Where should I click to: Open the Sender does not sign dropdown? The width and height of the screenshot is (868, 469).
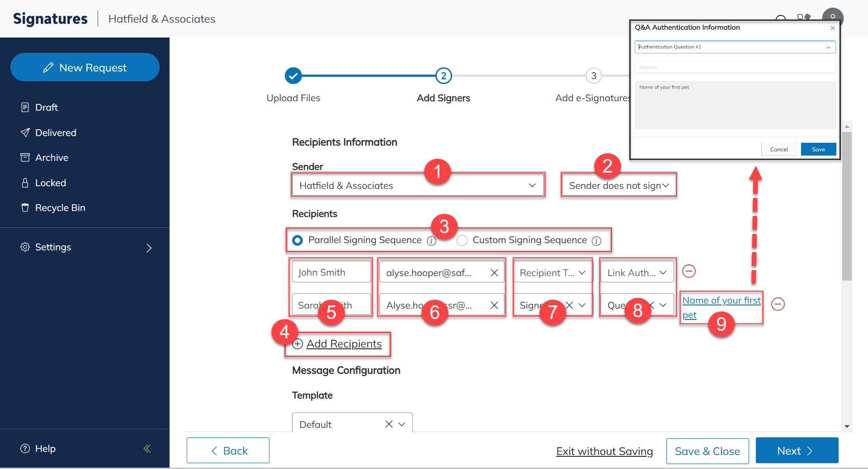click(x=618, y=185)
